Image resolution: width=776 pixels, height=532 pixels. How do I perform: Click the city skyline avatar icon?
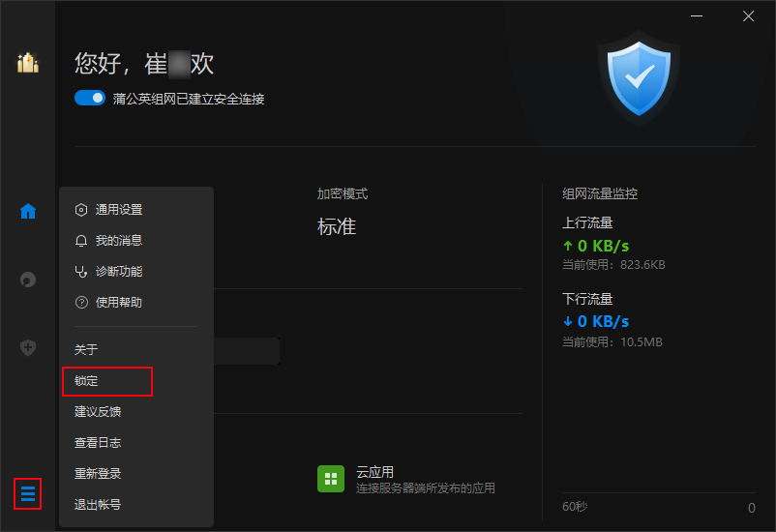tap(28, 62)
